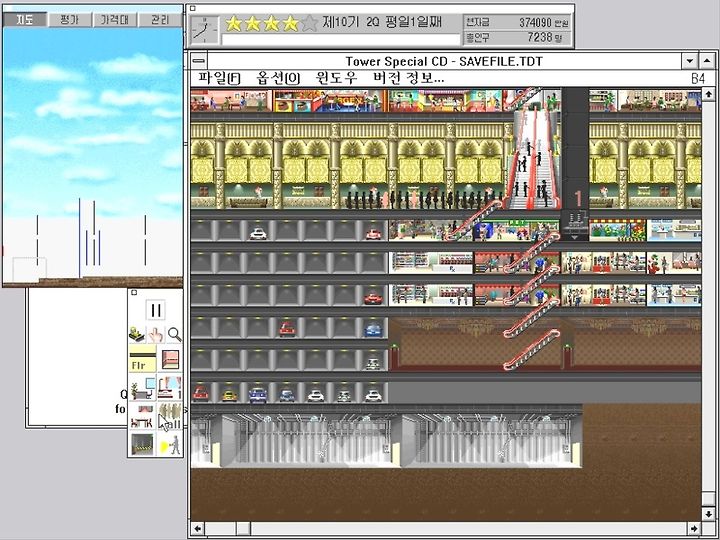Select the parking garage building tool
The height and width of the screenshot is (540, 720).
[143, 444]
